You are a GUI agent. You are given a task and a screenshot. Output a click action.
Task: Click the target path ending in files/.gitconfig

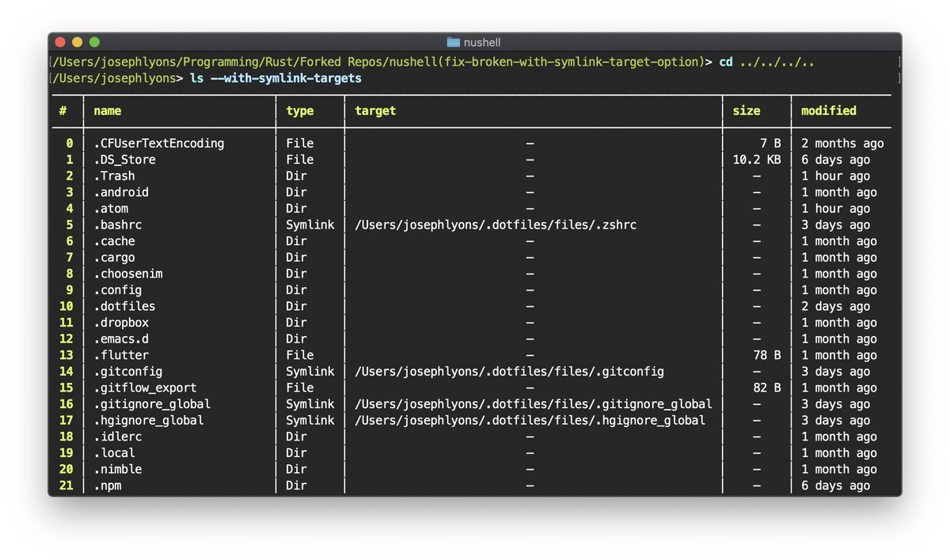coord(510,371)
